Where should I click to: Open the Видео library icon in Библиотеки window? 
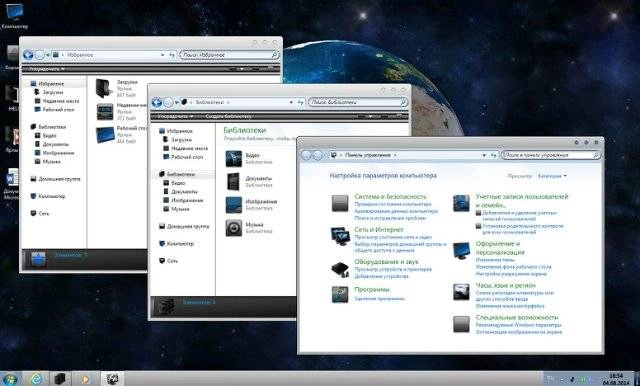pos(233,159)
